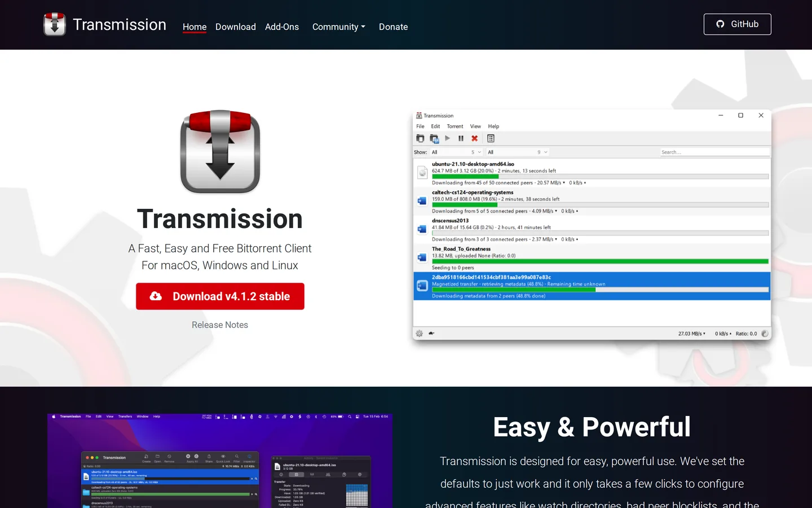Screen dimensions: 812x508
Task: Click the caltech-cs124 torrent progress bar
Action: pyautogui.click(x=600, y=205)
